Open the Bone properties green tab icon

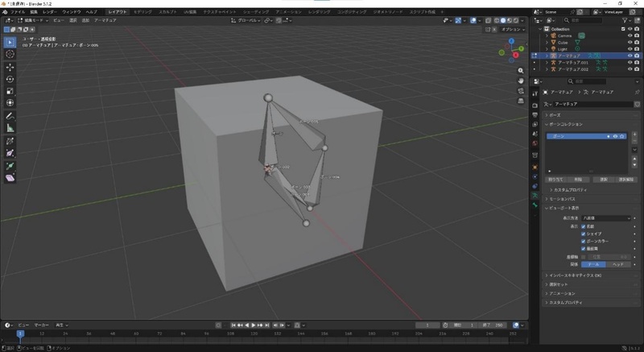[535, 205]
